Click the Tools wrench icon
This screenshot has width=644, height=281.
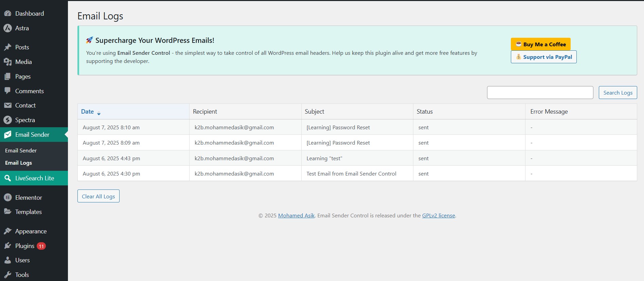click(x=7, y=275)
